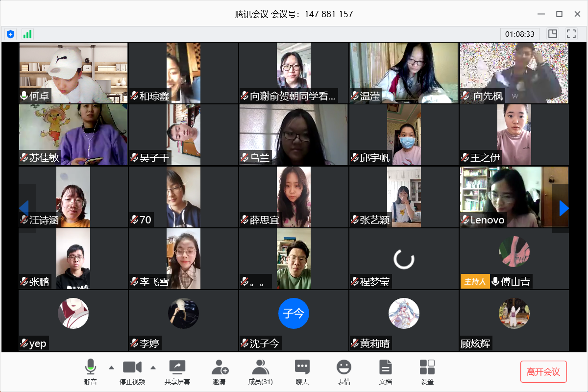Click the 离开会议 leave meeting button
588x392 pixels.
point(543,372)
